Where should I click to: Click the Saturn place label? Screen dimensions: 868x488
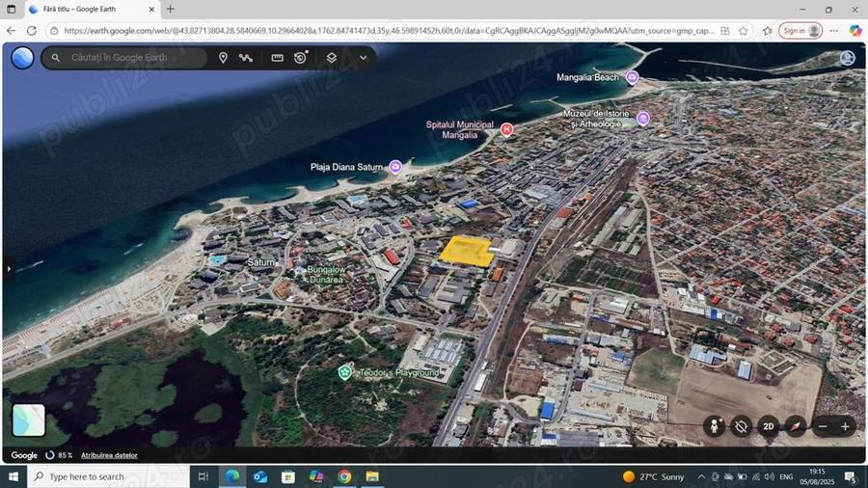[260, 262]
